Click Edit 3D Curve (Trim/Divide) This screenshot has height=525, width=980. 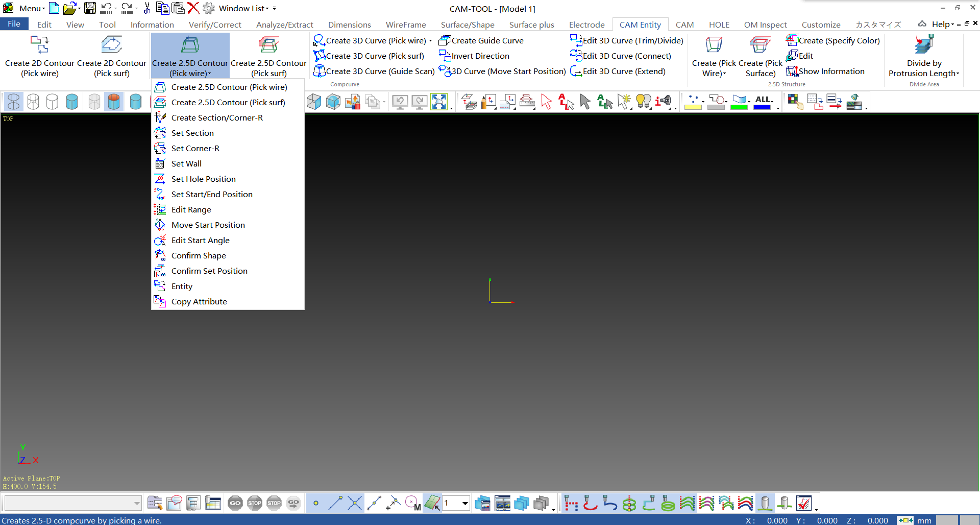click(x=627, y=40)
